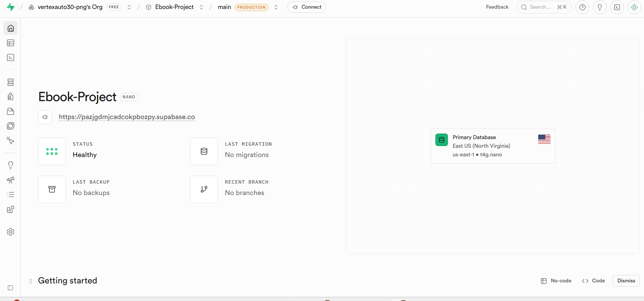
Task: Open the Table Editor from sidebar
Action: (x=10, y=43)
